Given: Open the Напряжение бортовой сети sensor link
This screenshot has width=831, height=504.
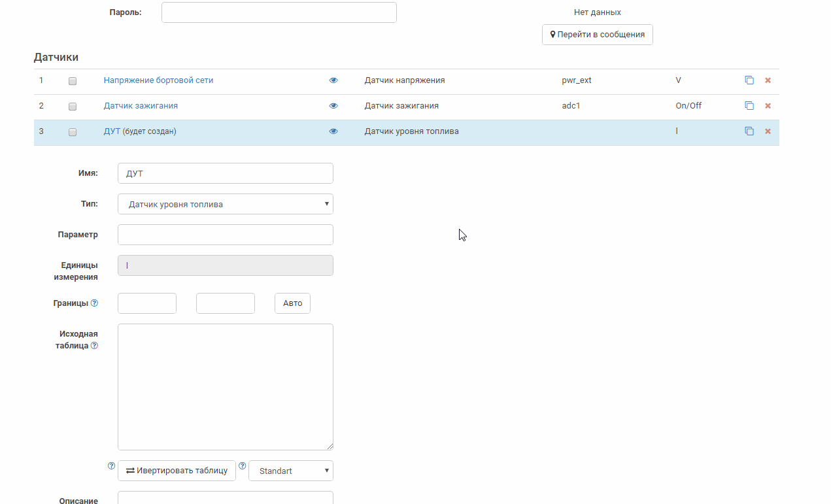Looking at the screenshot, I should click(x=158, y=80).
